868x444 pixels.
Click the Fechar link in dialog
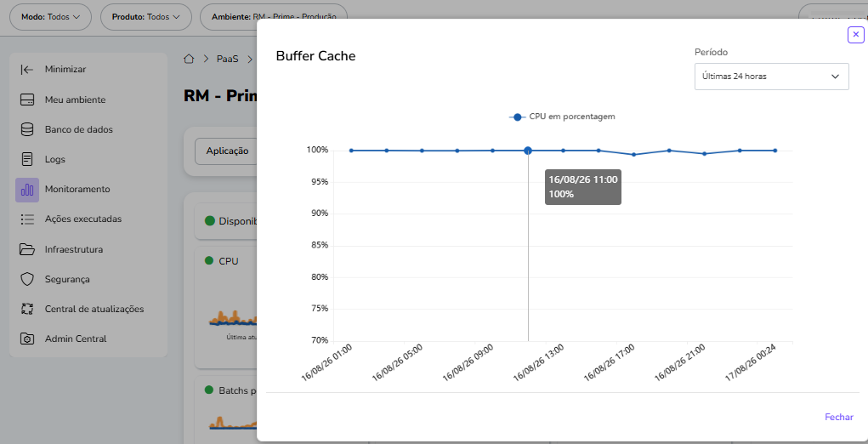point(838,417)
